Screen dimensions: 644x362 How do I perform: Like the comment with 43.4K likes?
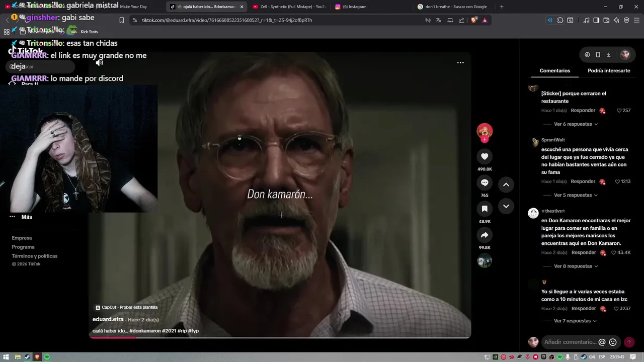613,252
